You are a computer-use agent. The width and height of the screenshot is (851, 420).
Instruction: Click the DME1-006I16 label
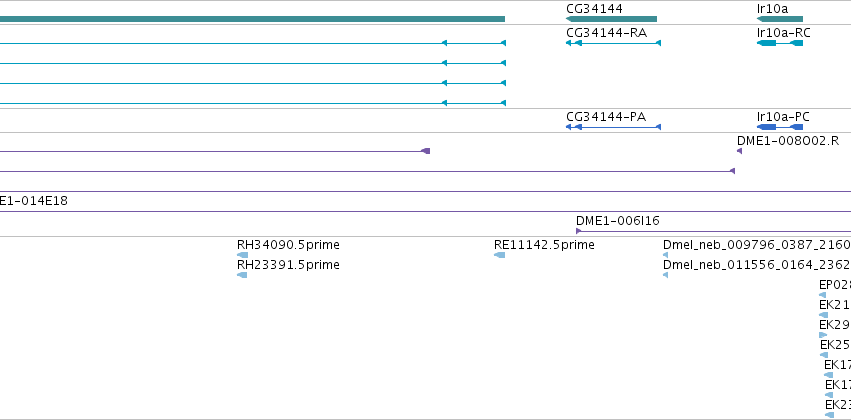618,221
